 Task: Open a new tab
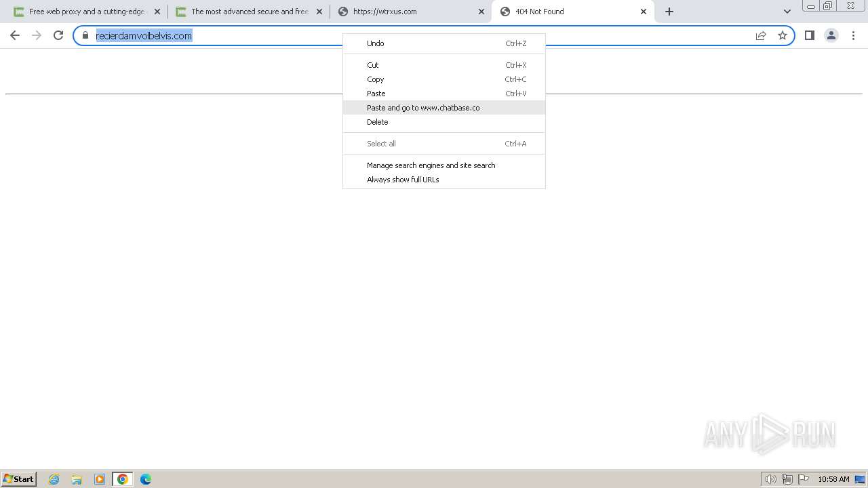[669, 12]
